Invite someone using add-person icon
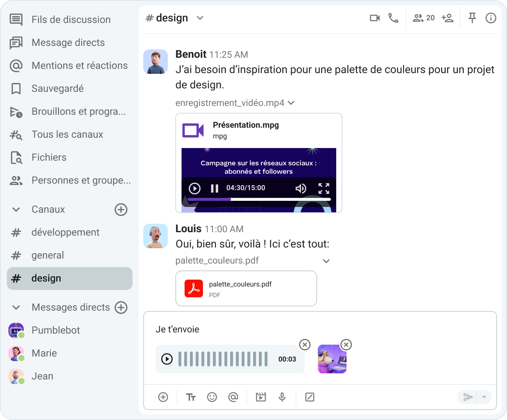The height and width of the screenshot is (420, 507). coord(447,18)
